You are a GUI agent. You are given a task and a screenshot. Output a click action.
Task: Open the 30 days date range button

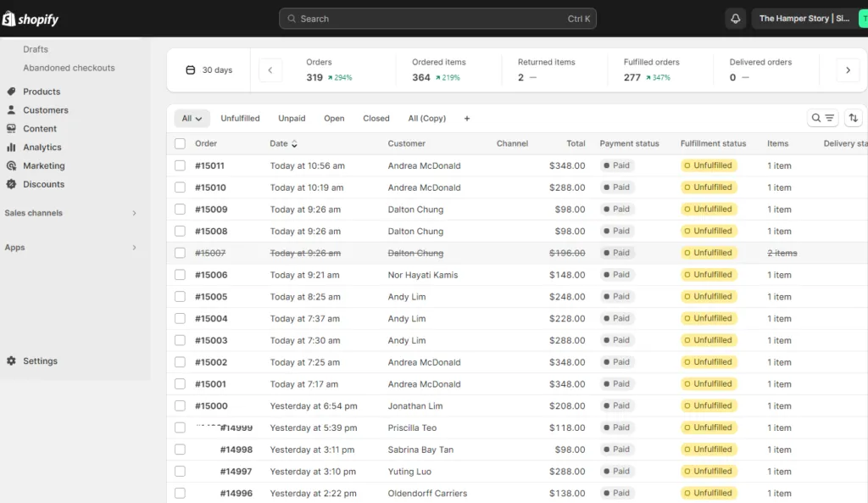(x=209, y=70)
